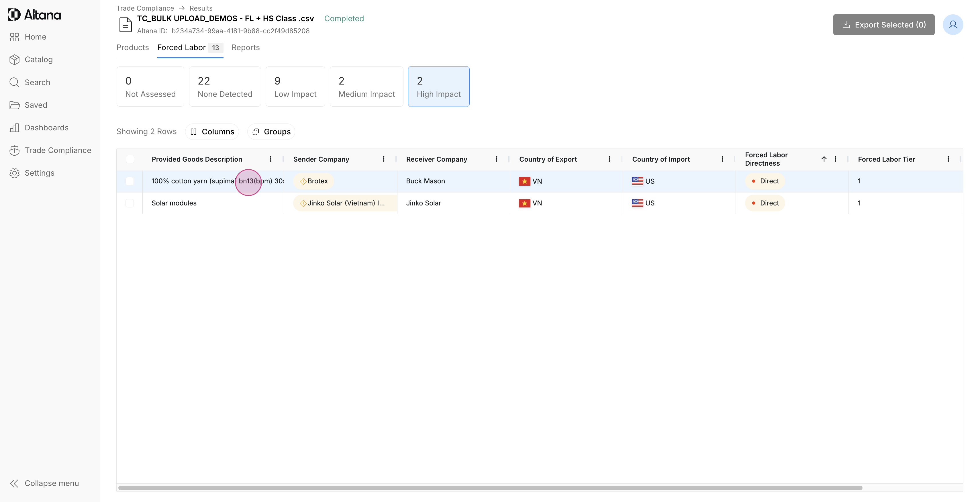
Task: Open the Sender Company column menu
Action: (x=383, y=159)
